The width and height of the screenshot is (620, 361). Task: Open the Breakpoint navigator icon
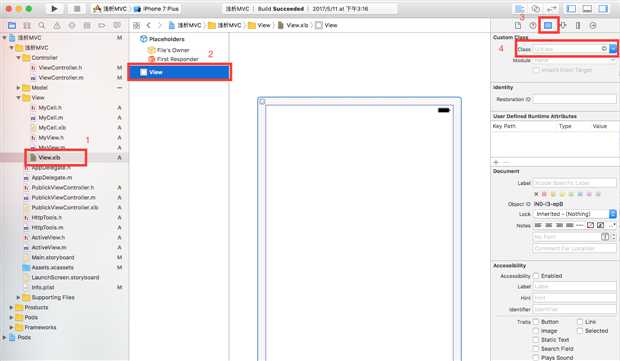pyautogui.click(x=102, y=25)
